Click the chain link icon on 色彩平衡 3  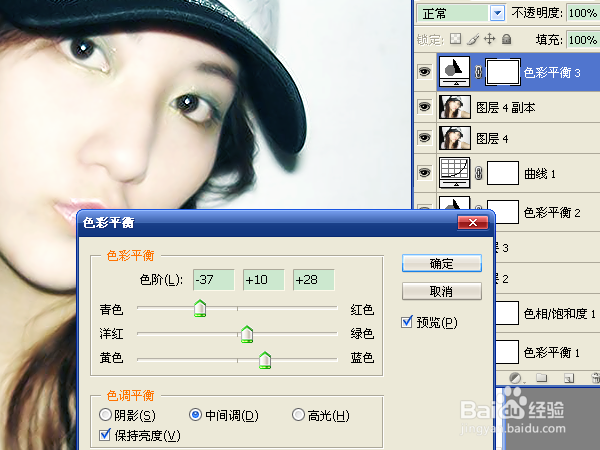click(x=478, y=72)
